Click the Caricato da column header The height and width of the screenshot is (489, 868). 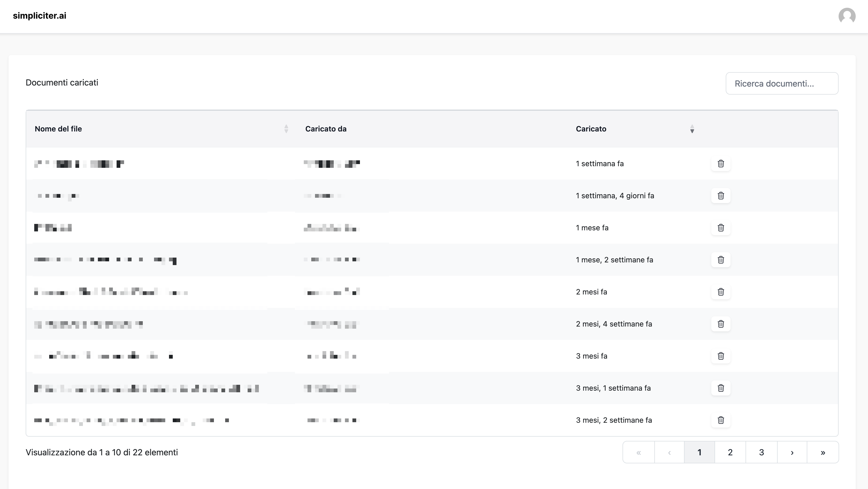point(325,129)
